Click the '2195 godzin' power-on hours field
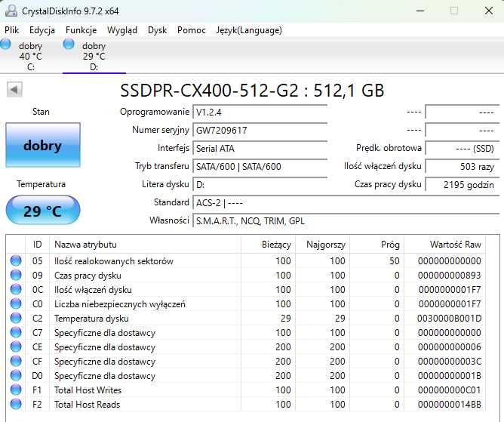The image size is (504, 422). (x=463, y=185)
